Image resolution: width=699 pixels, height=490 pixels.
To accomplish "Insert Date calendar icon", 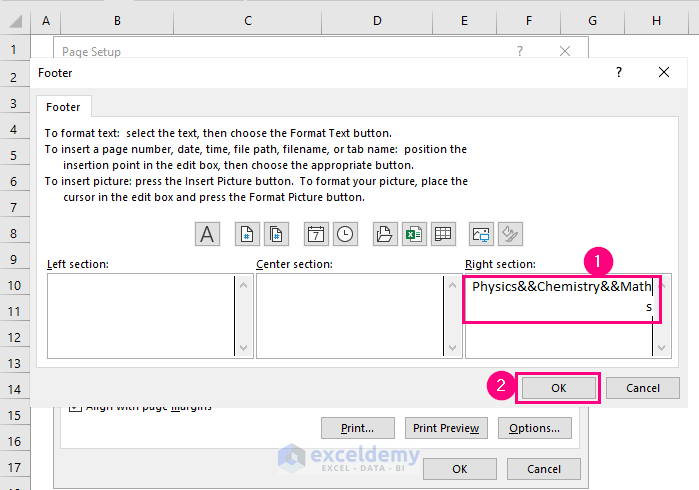I will point(316,234).
